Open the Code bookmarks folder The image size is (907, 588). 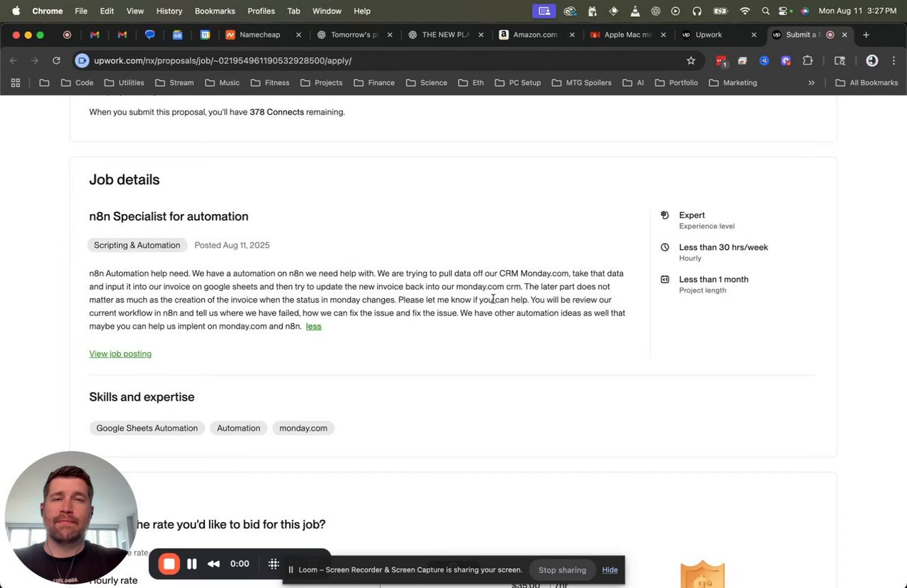77,83
